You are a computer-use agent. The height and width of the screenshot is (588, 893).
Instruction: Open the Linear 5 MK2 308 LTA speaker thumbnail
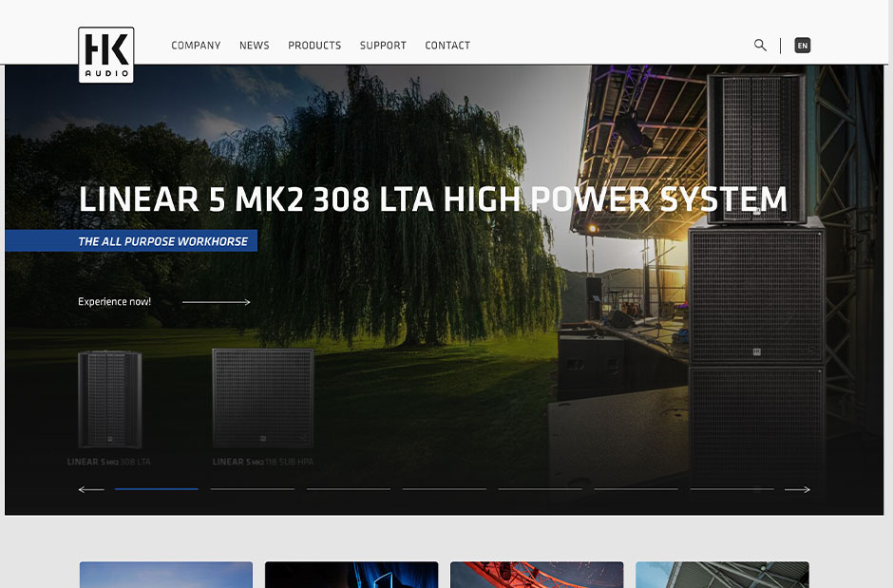pos(110,400)
